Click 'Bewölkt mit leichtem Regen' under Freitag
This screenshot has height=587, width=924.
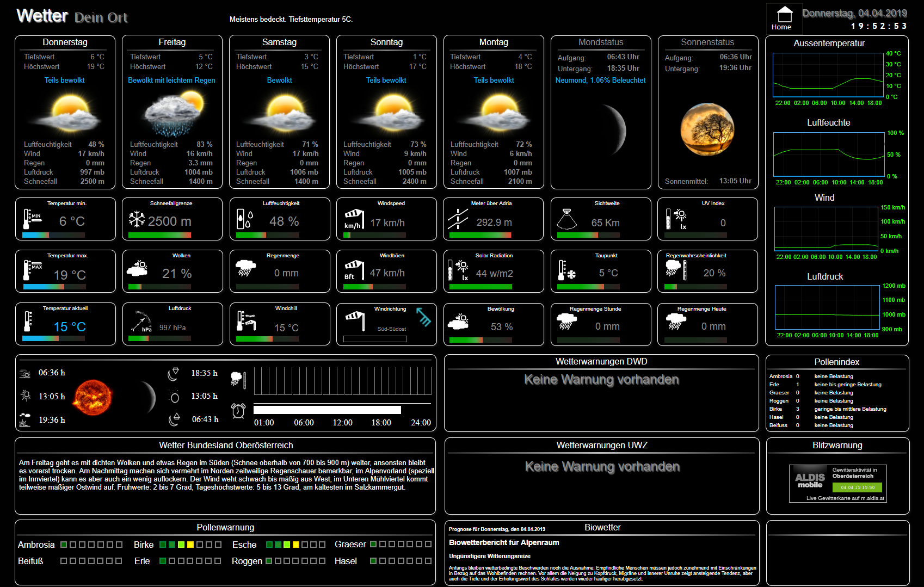(171, 80)
